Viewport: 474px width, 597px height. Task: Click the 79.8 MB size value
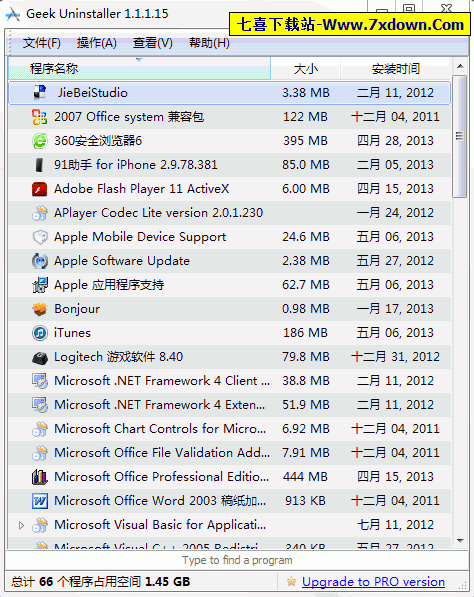coord(306,356)
